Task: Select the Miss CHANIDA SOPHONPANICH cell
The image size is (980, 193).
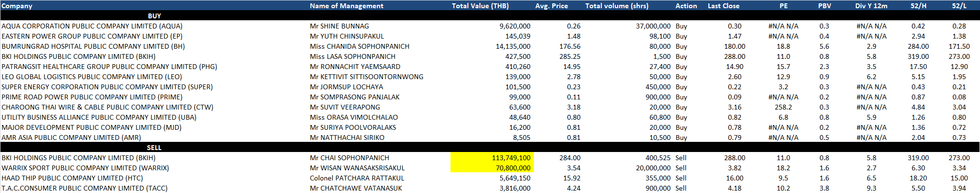Action: coord(359,46)
